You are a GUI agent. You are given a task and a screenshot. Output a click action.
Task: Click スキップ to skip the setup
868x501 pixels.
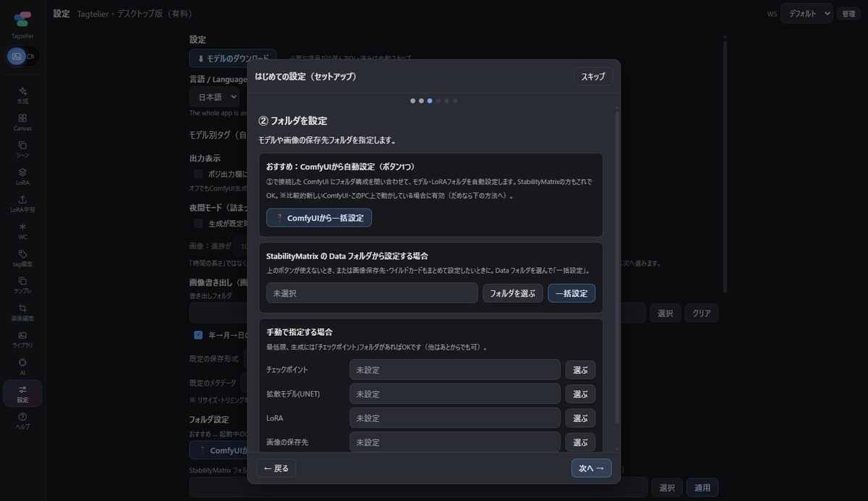pyautogui.click(x=593, y=76)
